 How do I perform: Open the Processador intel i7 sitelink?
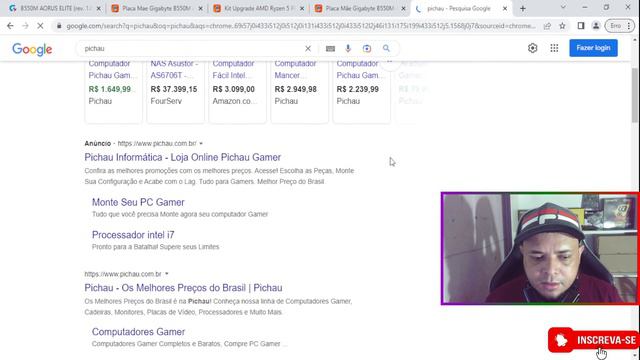(133, 235)
